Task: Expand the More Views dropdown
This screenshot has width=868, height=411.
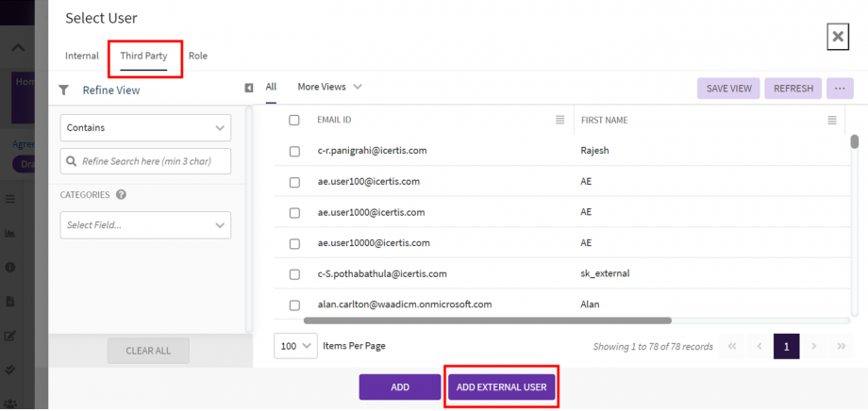Action: pos(329,87)
